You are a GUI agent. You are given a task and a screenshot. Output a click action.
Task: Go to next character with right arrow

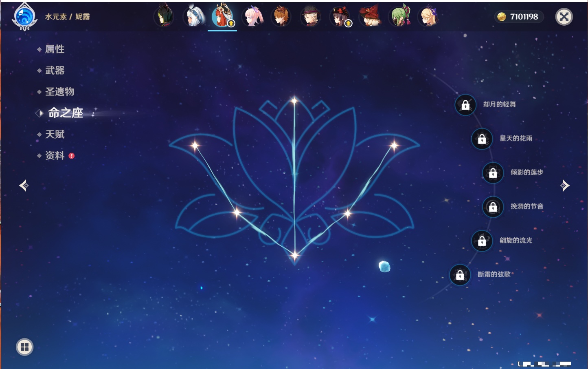pos(565,186)
